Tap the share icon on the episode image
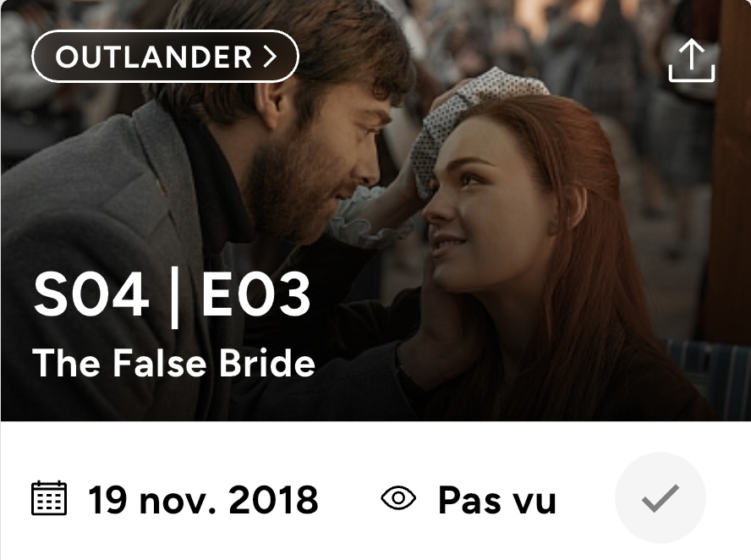This screenshot has width=751, height=560. point(692,60)
